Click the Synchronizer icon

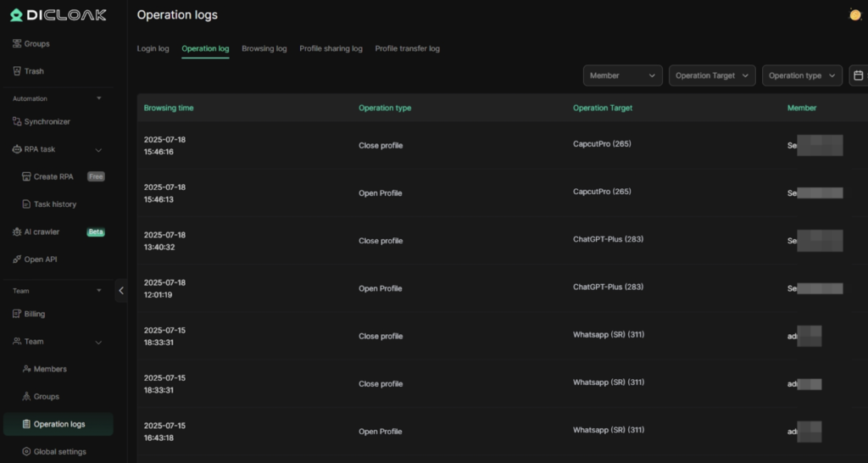pos(17,122)
